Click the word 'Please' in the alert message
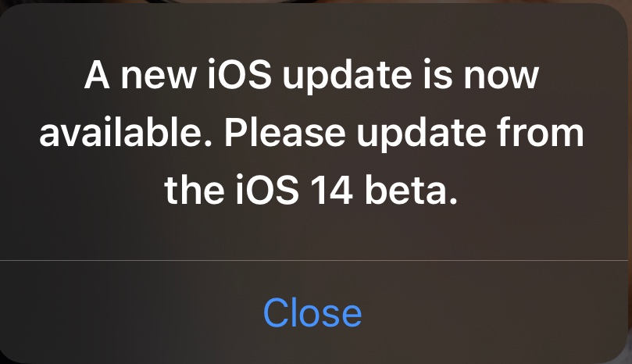This screenshot has width=632, height=364. tap(284, 132)
